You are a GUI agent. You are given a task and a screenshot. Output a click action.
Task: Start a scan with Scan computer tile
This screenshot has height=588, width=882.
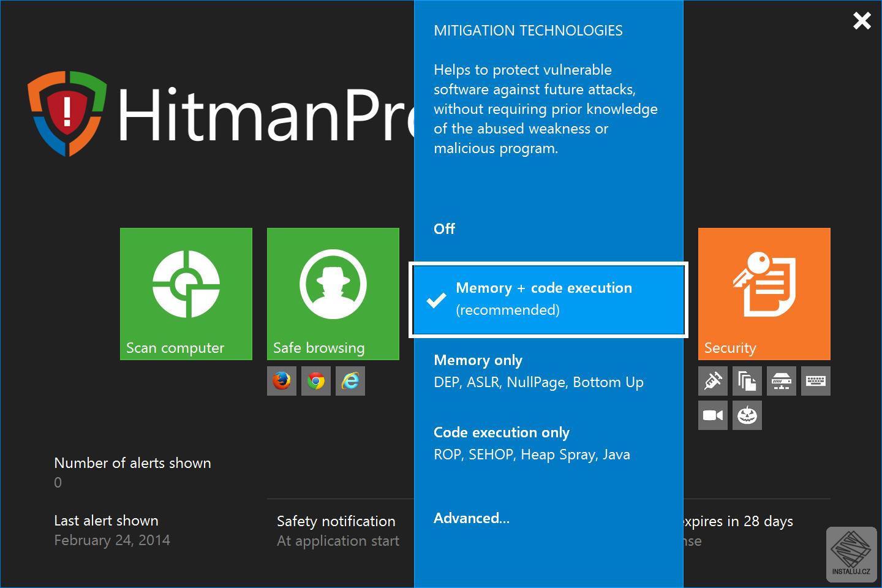click(x=186, y=293)
